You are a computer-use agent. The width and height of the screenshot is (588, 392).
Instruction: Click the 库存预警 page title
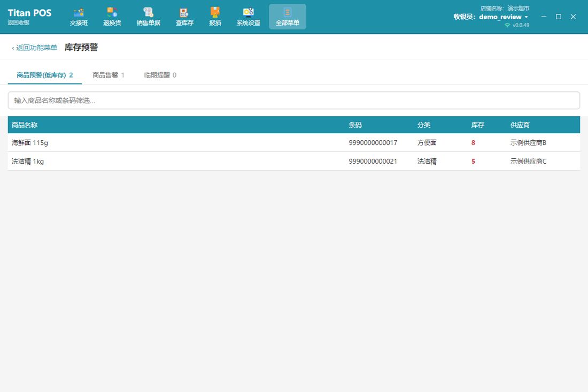coord(81,47)
